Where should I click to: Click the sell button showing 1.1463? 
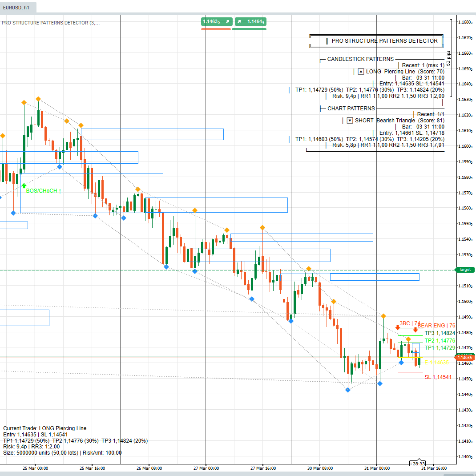pyautogui.click(x=216, y=21)
